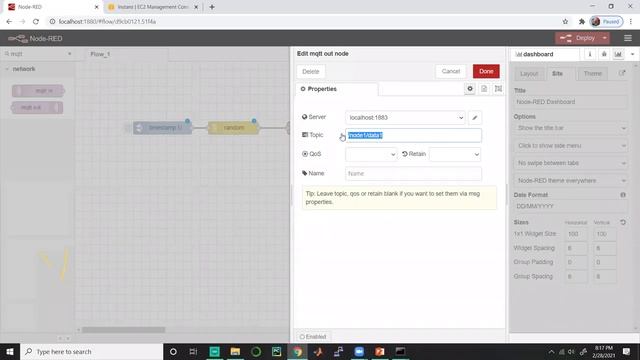
Task: Open the 'Show the title bar' dropdown
Action: pyautogui.click(x=570, y=128)
